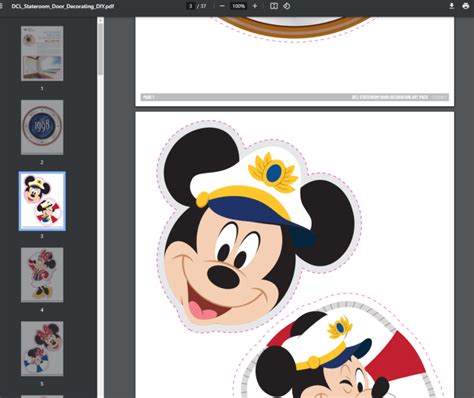
Task: Select page 1 thumbnail
Action: coord(42,53)
